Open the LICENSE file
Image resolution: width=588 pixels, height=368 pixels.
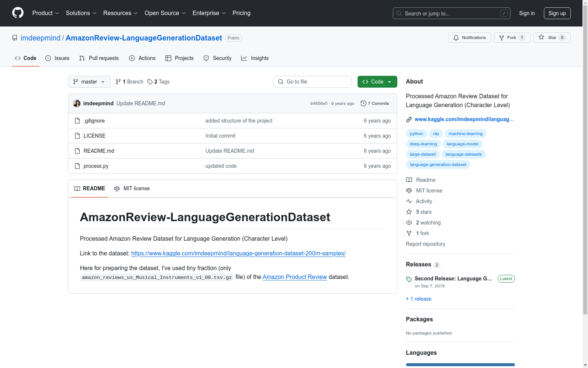(x=94, y=136)
